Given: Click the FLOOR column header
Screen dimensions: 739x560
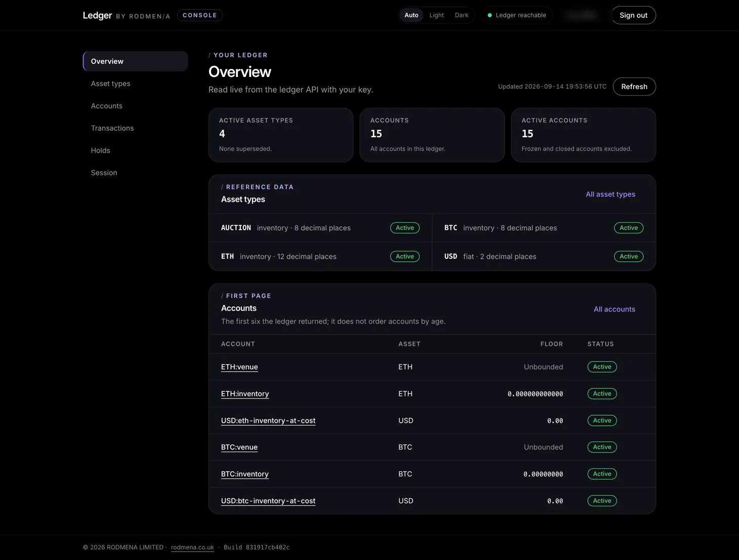Looking at the screenshot, I should tap(552, 344).
